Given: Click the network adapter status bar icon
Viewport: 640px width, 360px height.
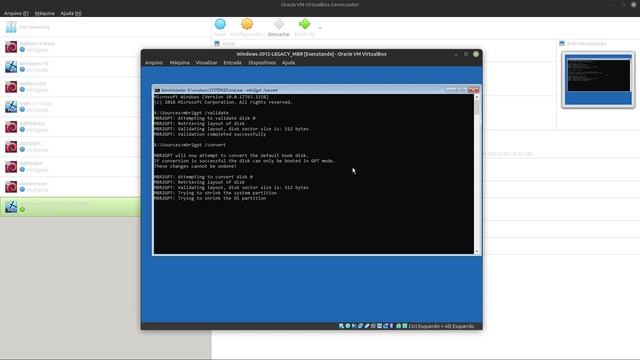Looking at the screenshot, I should tap(360, 326).
